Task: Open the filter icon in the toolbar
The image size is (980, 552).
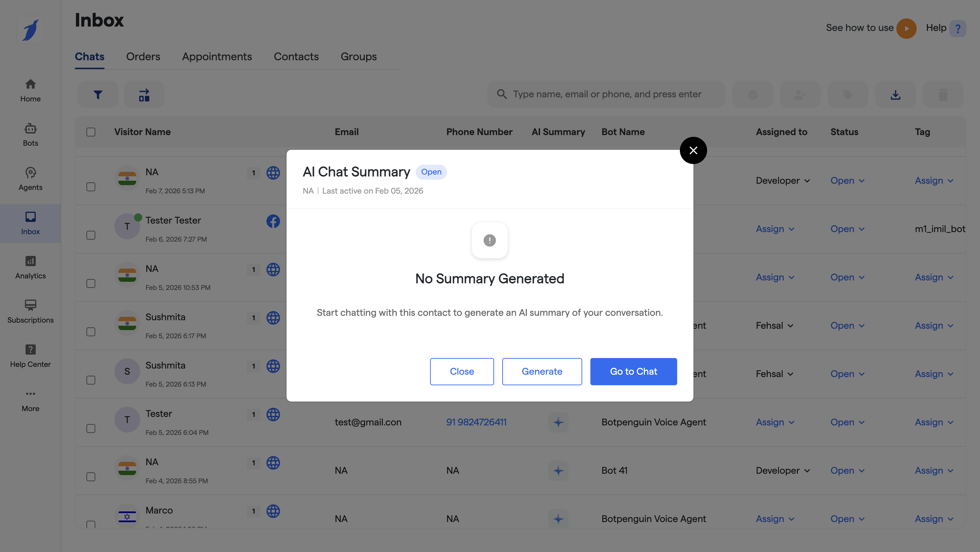Action: pos(98,94)
